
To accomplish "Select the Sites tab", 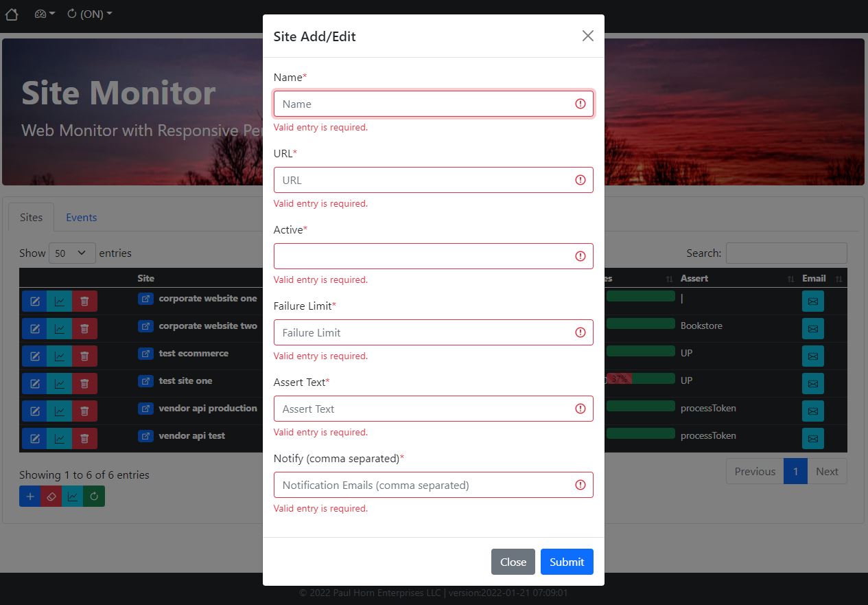I will pos(31,216).
